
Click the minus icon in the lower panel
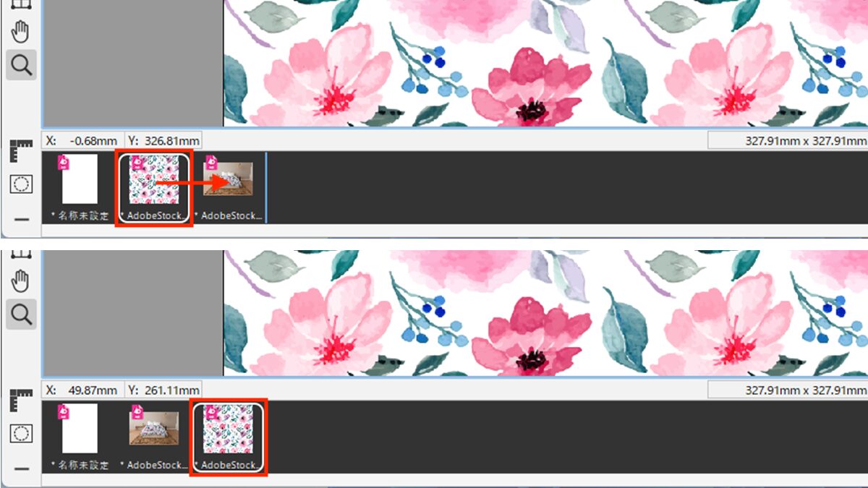pos(21,468)
